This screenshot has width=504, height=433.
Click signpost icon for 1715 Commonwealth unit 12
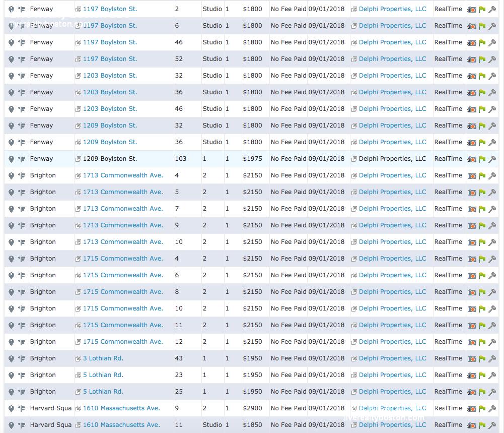(22, 342)
